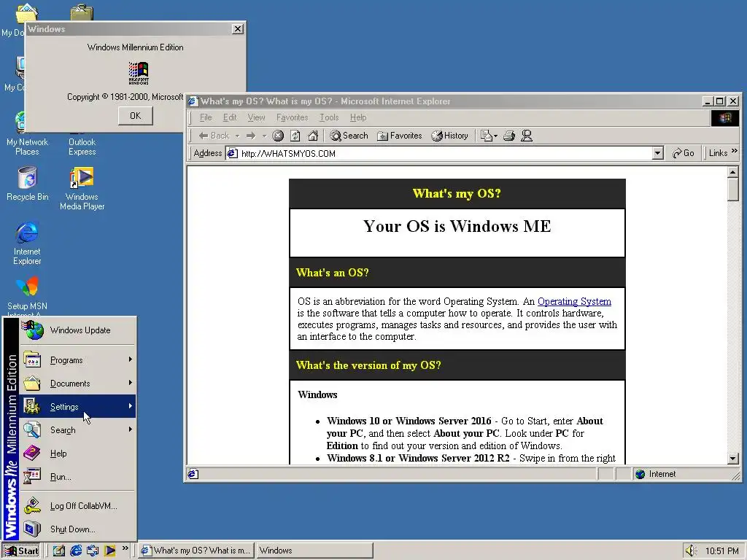Viewport: 747px width, 560px height.
Task: Follow the Operating System hyperlink
Action: pos(574,301)
